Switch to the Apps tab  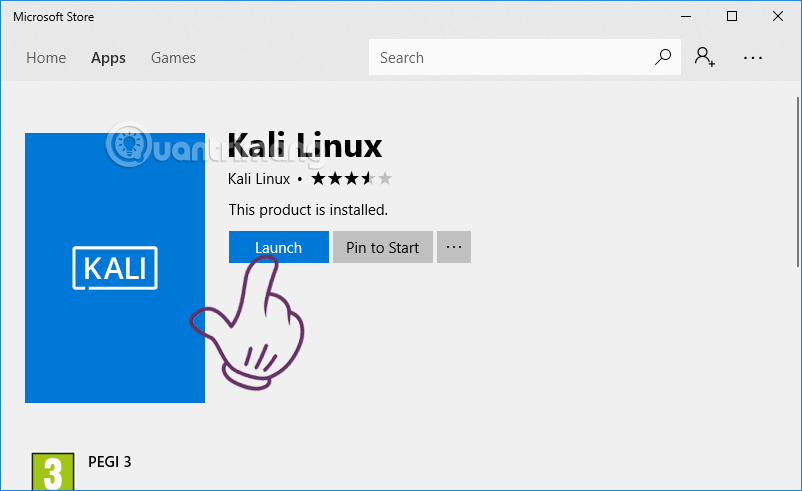point(108,58)
